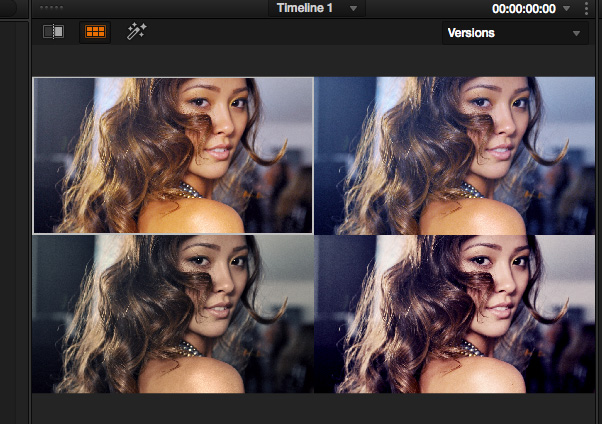Select the bottom-left desaturated version
Screen dimensions: 602x424
173,314
